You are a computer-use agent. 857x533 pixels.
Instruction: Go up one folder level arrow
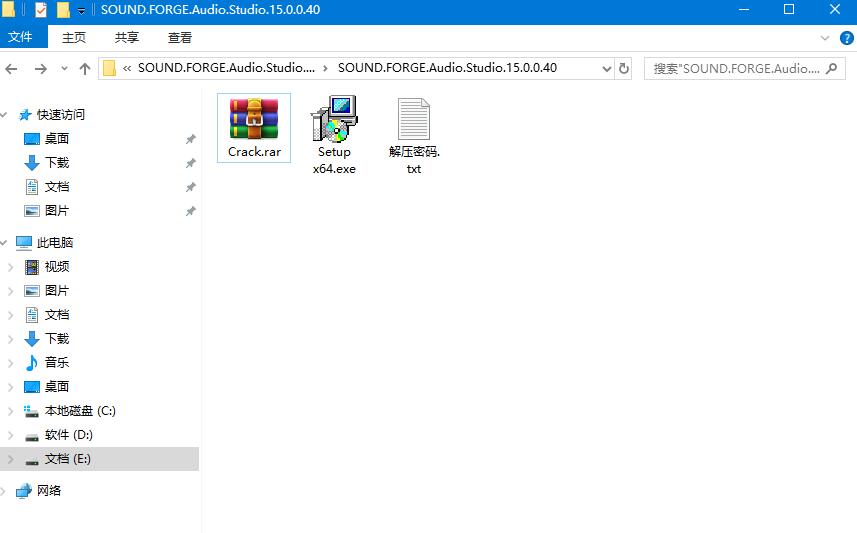(x=84, y=69)
